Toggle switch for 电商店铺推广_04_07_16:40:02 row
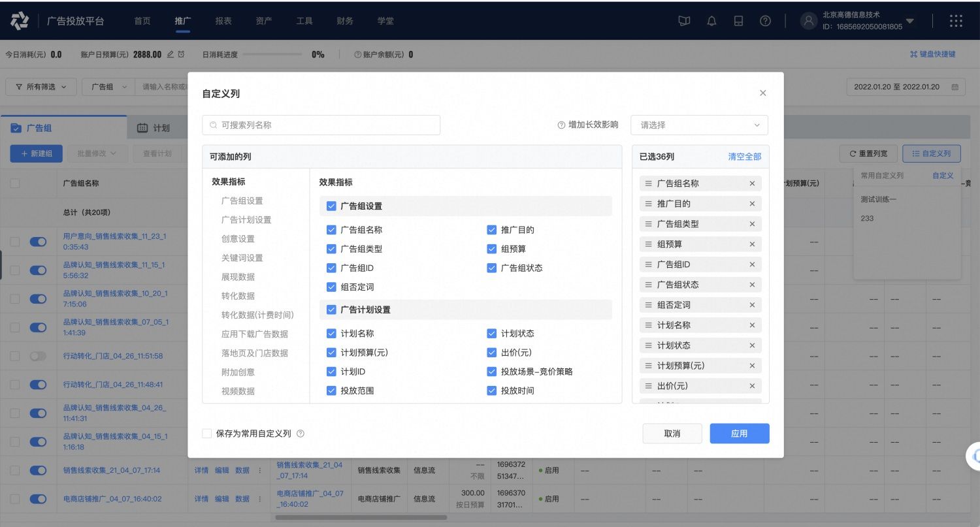 pyautogui.click(x=38, y=499)
